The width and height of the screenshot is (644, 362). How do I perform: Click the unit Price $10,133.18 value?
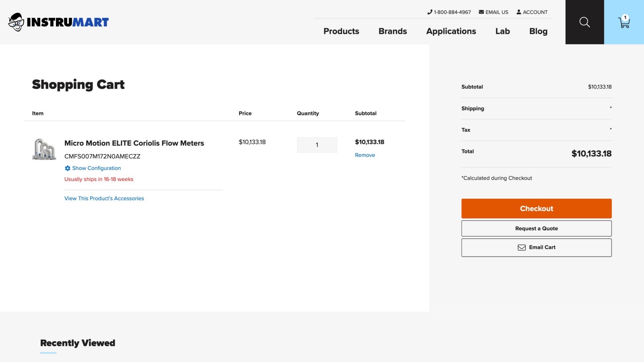click(252, 142)
